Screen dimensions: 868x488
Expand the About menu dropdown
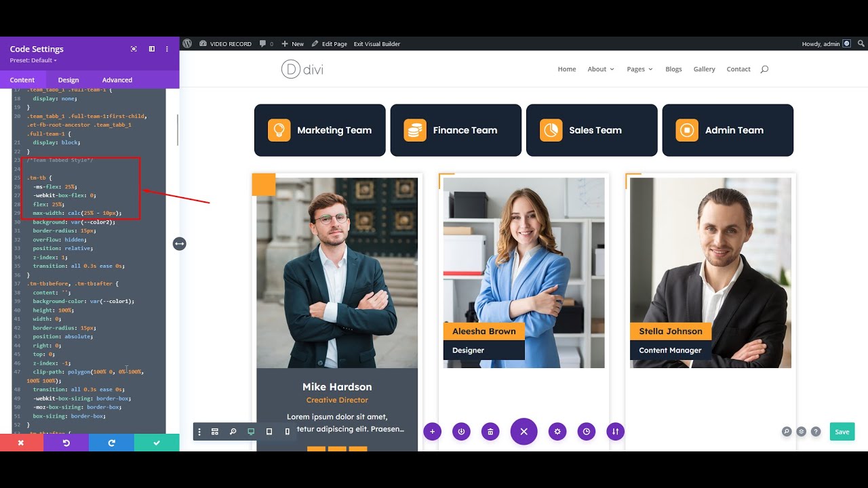coord(601,69)
